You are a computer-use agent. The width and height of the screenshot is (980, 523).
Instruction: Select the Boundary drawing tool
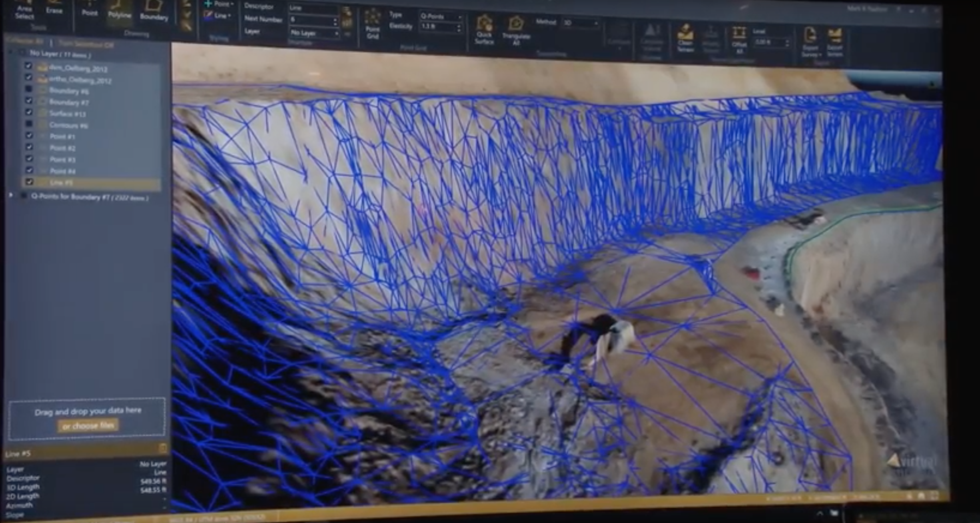coord(154,11)
